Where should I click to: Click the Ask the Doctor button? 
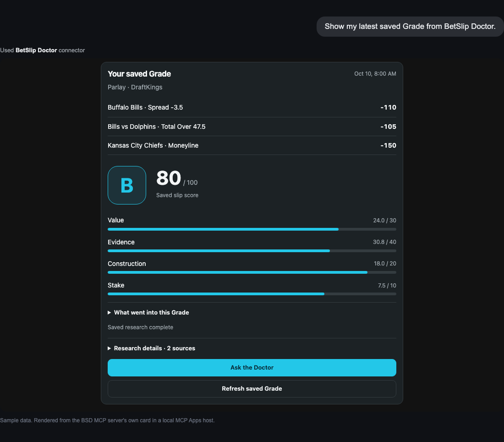[252, 367]
